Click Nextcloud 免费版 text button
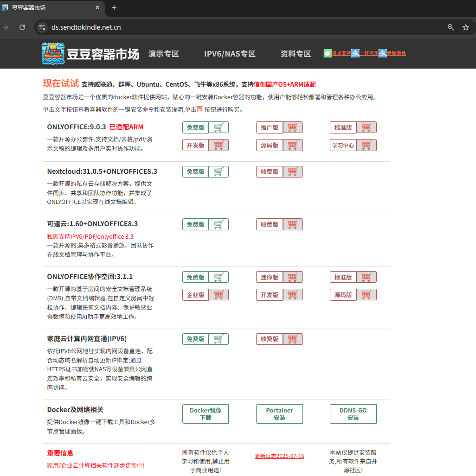This screenshot has height=476, width=476. 195,172
